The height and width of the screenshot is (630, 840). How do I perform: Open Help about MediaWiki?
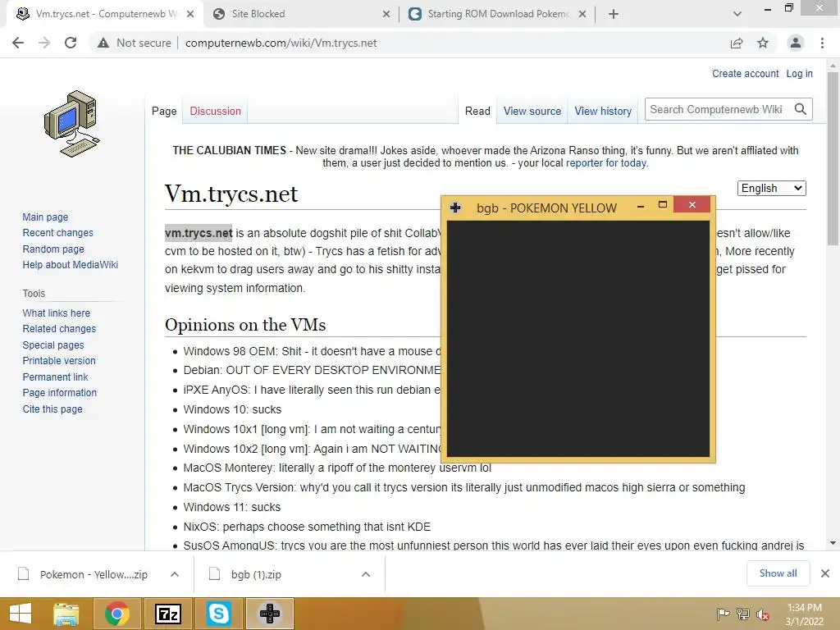coord(71,265)
